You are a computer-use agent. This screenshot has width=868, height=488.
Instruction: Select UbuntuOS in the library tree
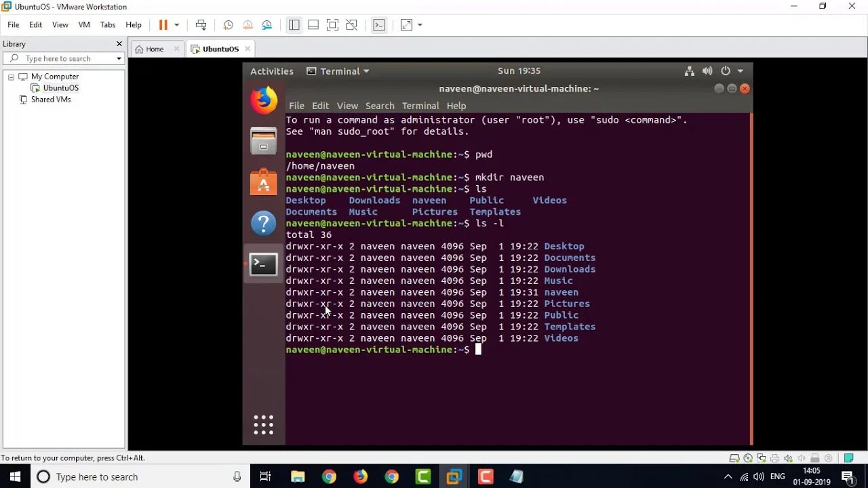point(60,88)
